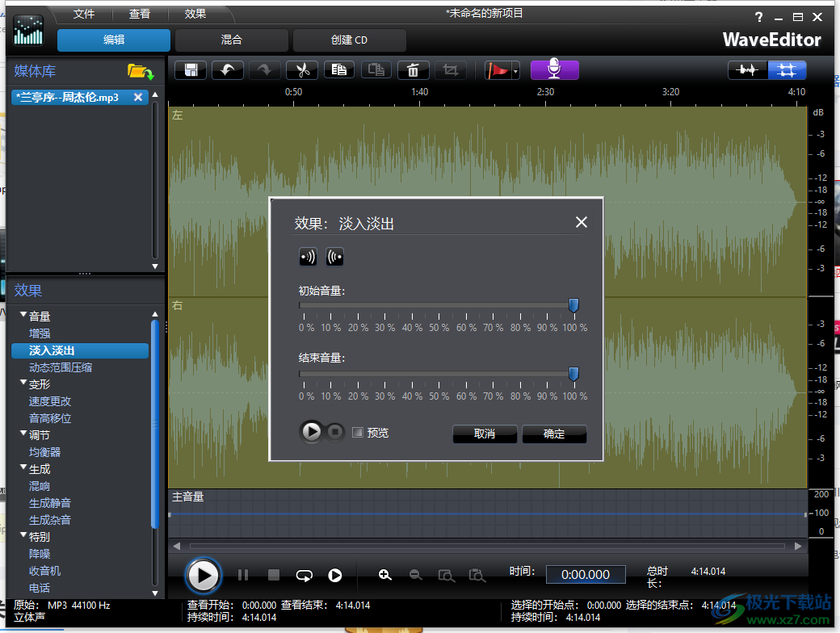Toggle loop playback in the transport bar
Screen dimensions: 840x633
(304, 575)
